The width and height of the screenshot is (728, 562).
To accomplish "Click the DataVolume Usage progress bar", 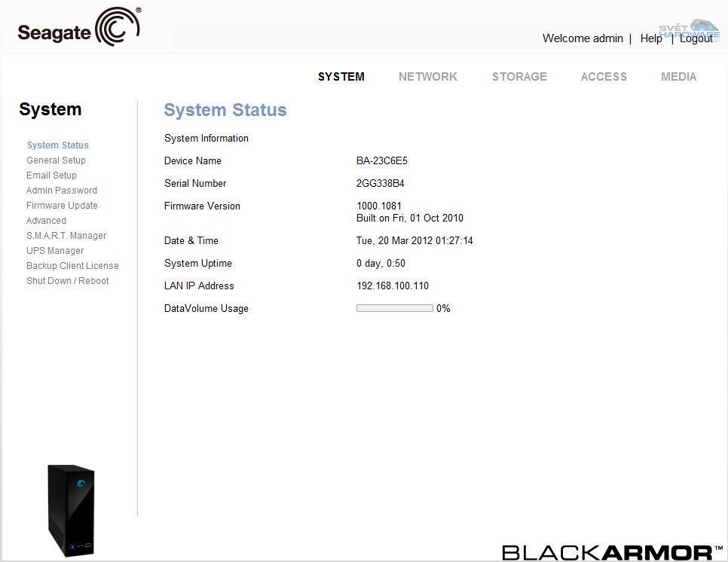I will click(394, 307).
